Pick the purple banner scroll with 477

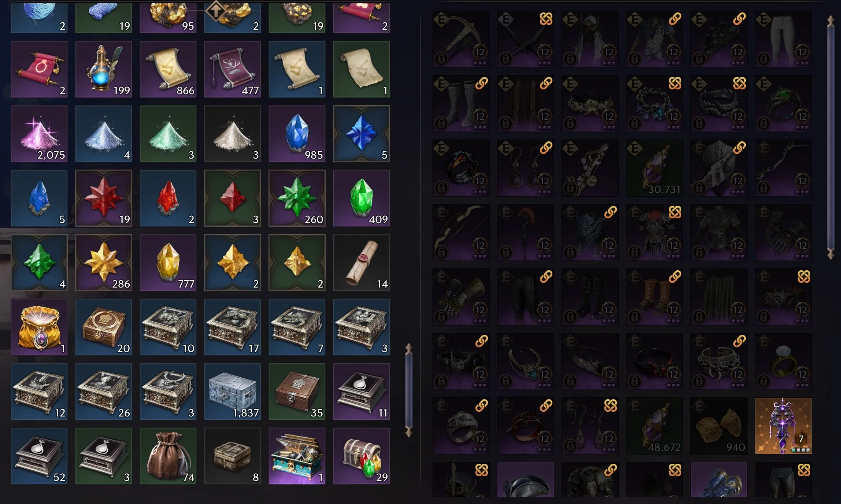(x=233, y=69)
